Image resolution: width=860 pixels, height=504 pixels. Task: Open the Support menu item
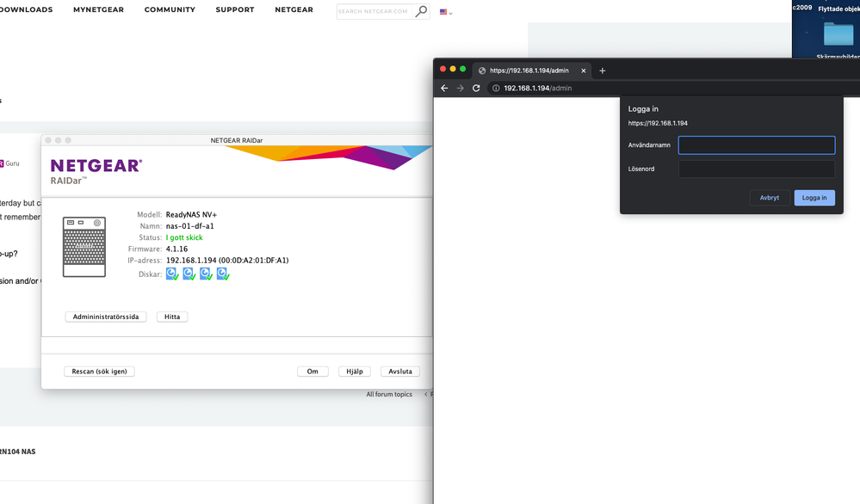(234, 10)
